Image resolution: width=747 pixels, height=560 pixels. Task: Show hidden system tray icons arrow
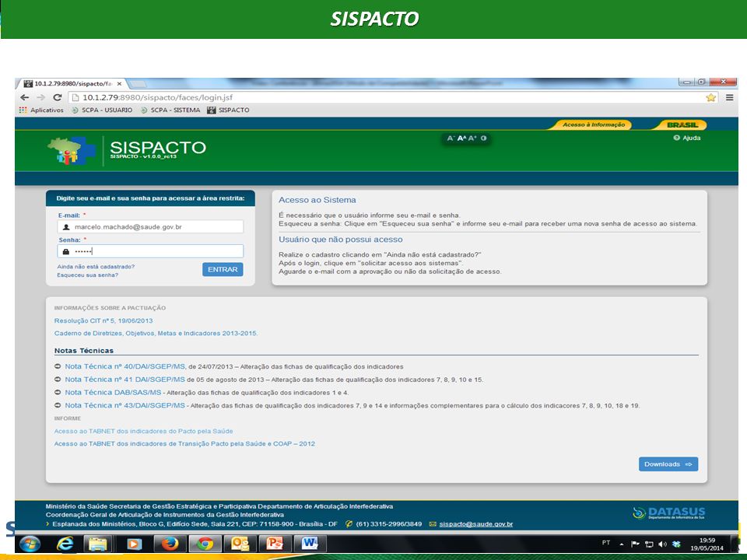pos(622,544)
